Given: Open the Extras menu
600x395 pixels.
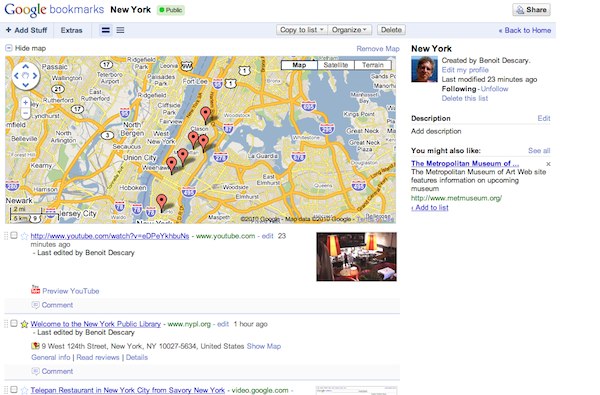Looking at the screenshot, I should point(72,30).
